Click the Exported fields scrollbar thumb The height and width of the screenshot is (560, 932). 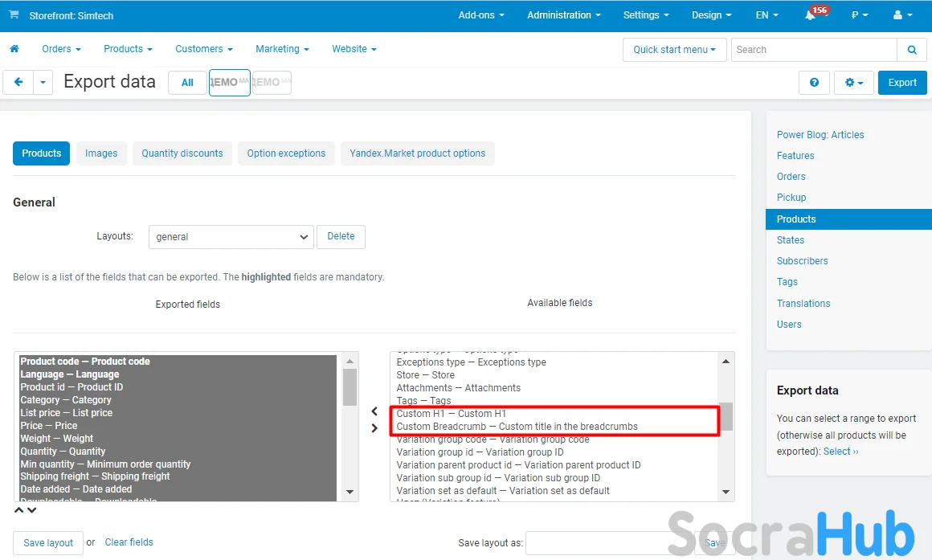tap(349, 387)
